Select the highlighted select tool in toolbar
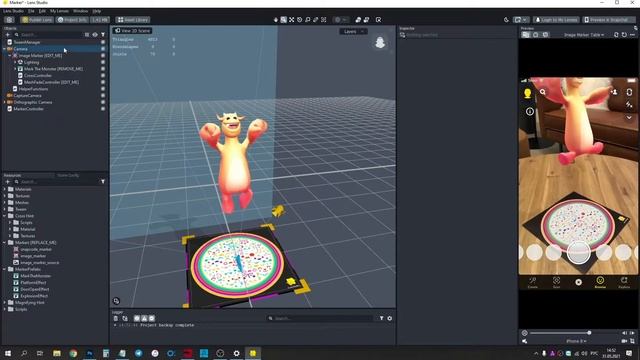Screen dimensions: 640x360 [x=284, y=20]
